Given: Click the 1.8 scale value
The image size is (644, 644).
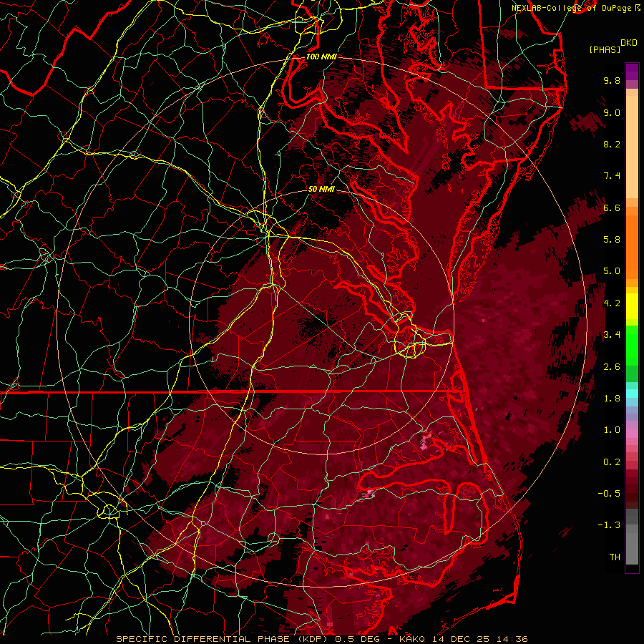Looking at the screenshot, I should click(x=612, y=399).
